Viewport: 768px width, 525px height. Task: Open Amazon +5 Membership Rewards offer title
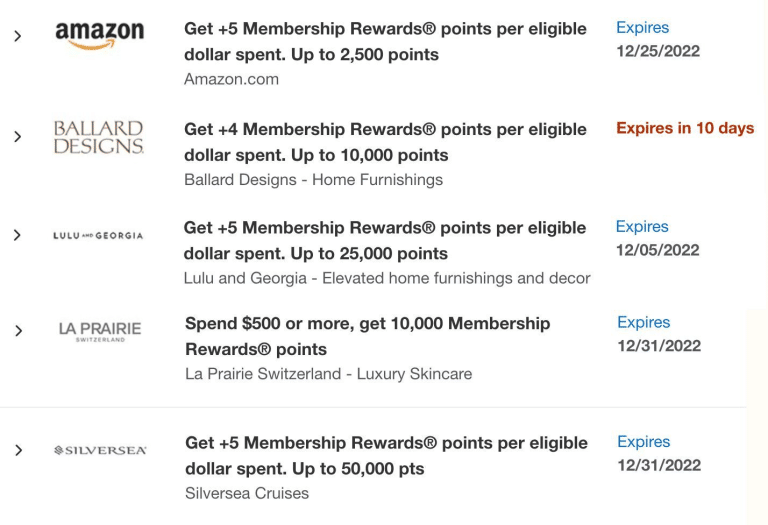click(385, 41)
